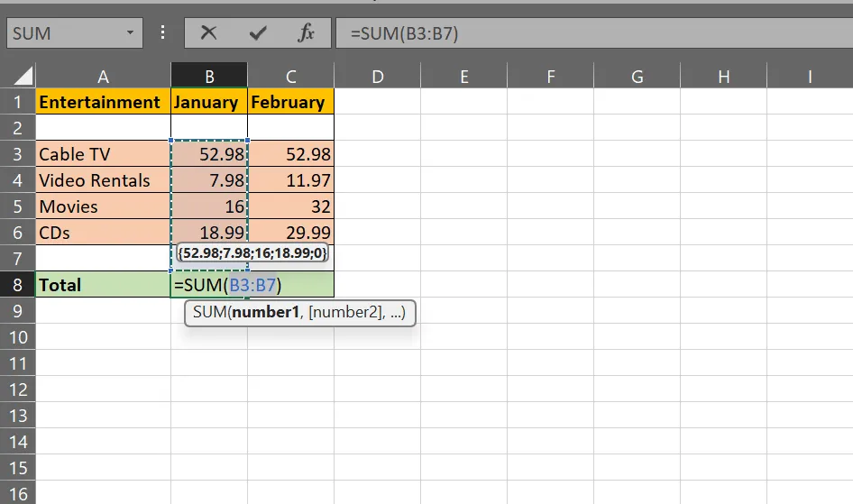853x504 pixels.
Task: Select row 7 header
Action: coord(17,258)
